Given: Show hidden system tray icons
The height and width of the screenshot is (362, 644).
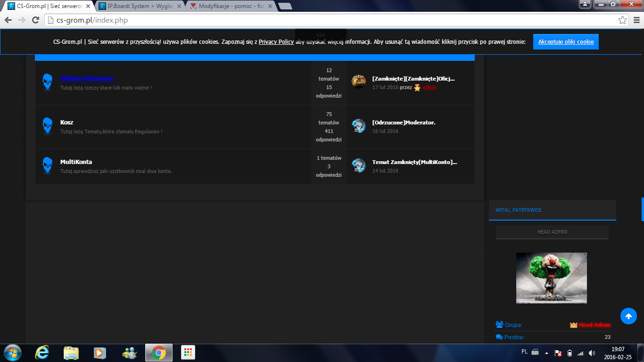Looking at the screenshot, I should click(x=546, y=353).
